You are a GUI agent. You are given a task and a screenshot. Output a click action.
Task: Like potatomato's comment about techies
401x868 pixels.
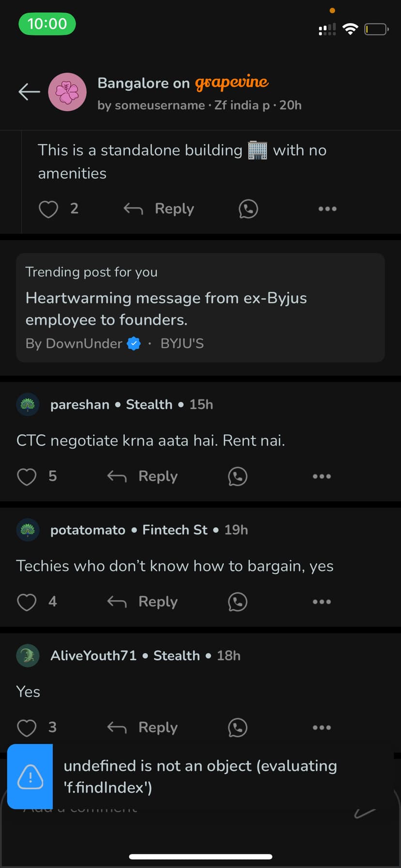tap(27, 602)
